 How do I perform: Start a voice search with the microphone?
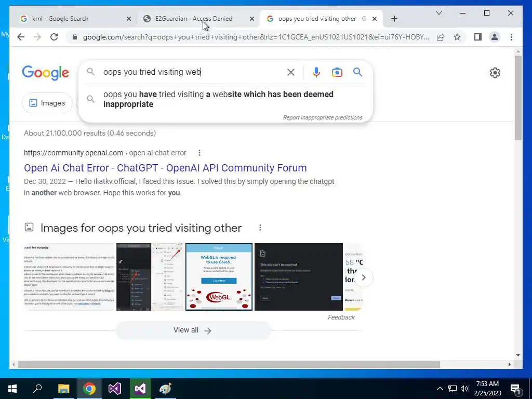316,72
